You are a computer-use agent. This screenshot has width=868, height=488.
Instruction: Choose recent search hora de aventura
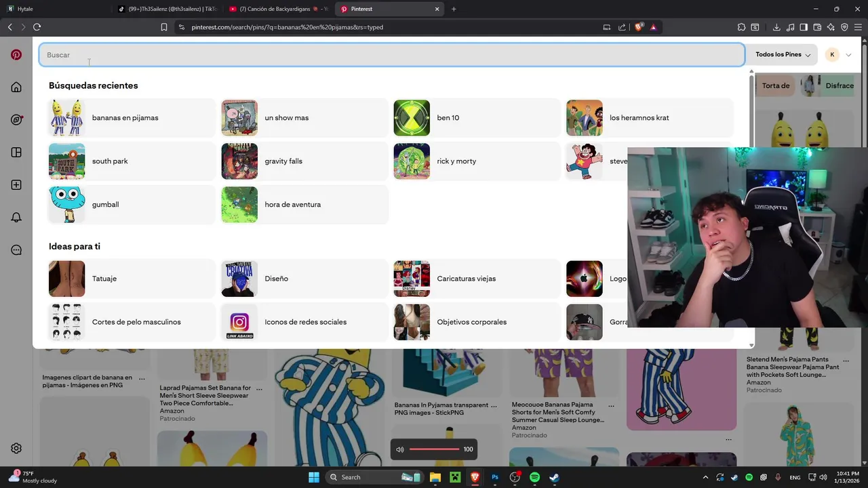coord(304,205)
